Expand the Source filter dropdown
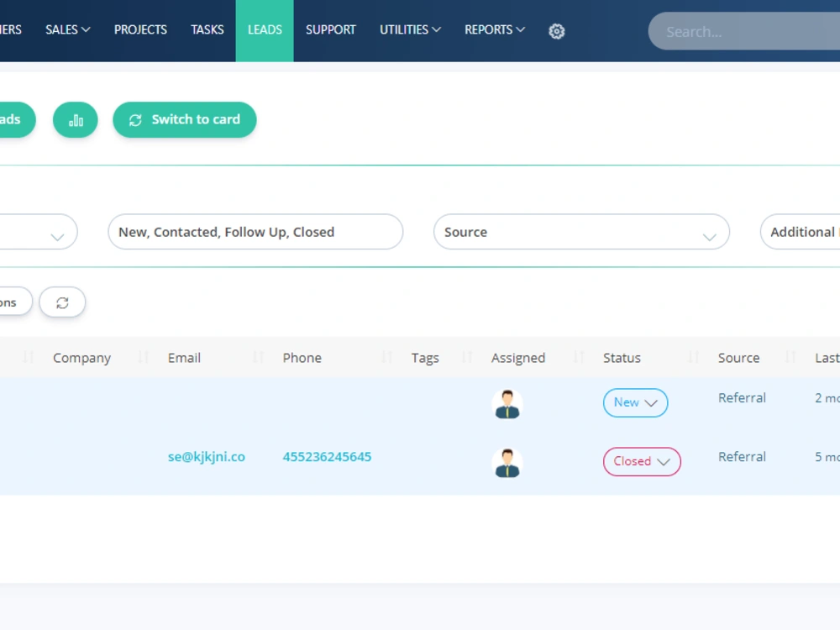 point(582,232)
